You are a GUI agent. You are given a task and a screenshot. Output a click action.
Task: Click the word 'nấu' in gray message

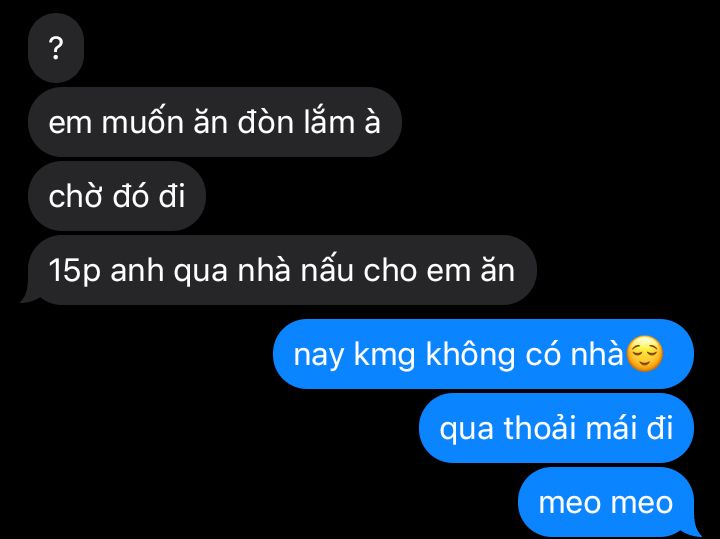pos(327,270)
